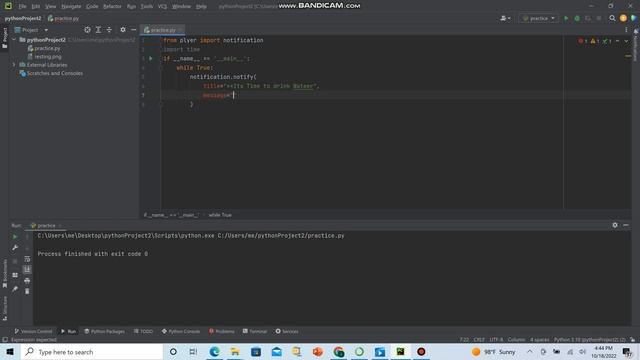This screenshot has width=640, height=360.
Task: Toggle Scroll to End icon in Run panel
Action: tap(27, 270)
